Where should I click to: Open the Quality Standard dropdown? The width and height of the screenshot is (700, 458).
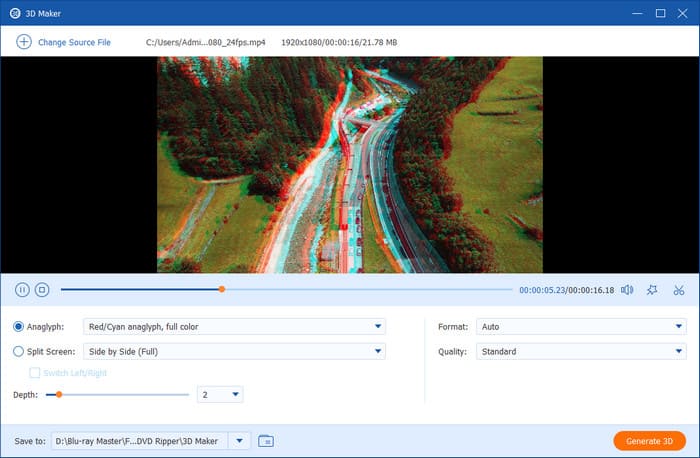[678, 351]
